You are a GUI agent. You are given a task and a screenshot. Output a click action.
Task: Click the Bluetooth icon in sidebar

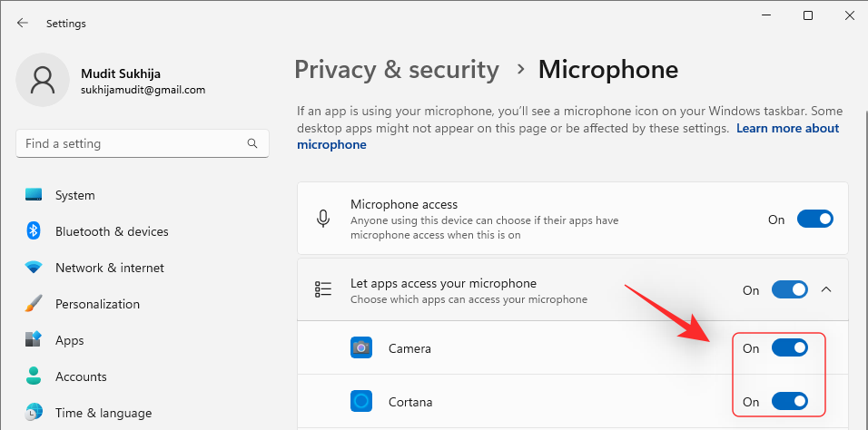coord(34,231)
